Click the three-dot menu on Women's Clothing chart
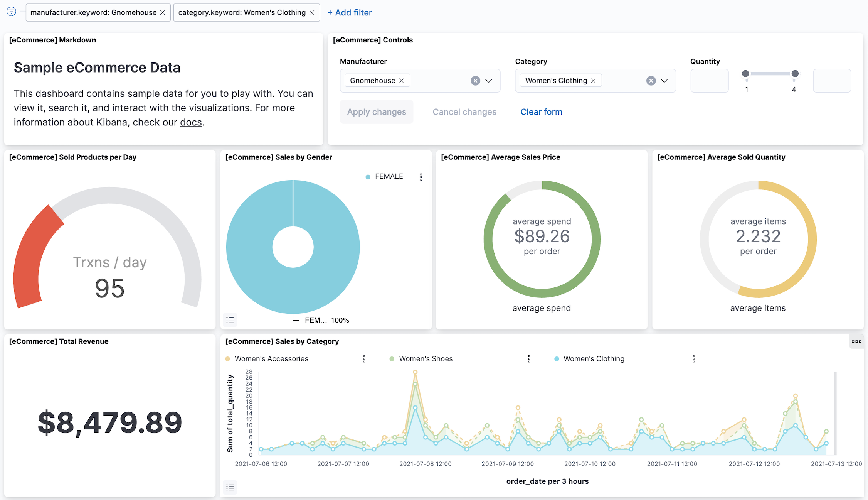This screenshot has height=500, width=868. tap(693, 358)
